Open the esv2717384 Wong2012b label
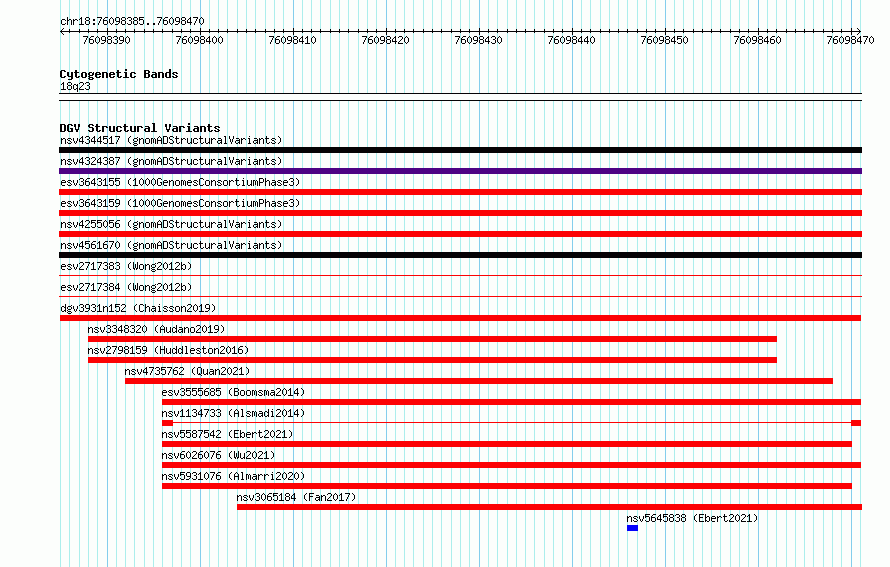The image size is (890, 567). (126, 287)
